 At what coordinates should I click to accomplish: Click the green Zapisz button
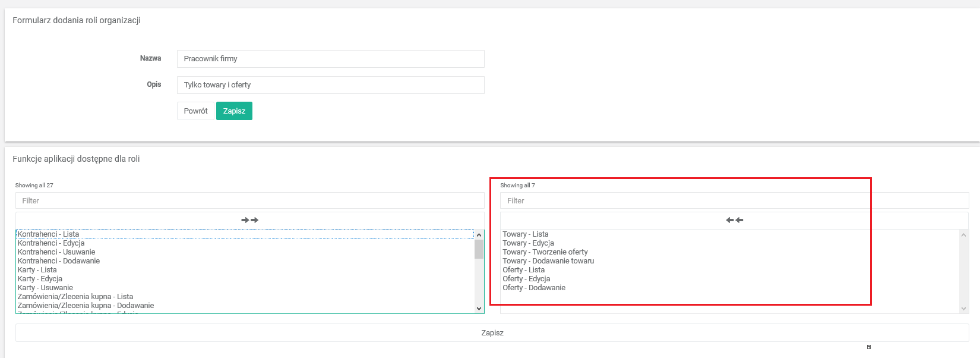[x=234, y=111]
